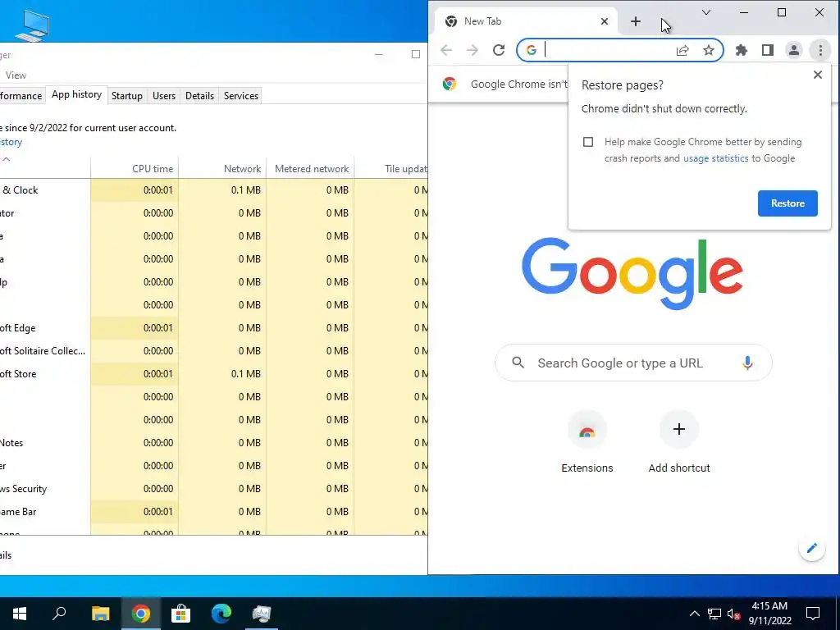This screenshot has width=840, height=630.
Task: Click the muted volume tray icon
Action: pos(734,614)
